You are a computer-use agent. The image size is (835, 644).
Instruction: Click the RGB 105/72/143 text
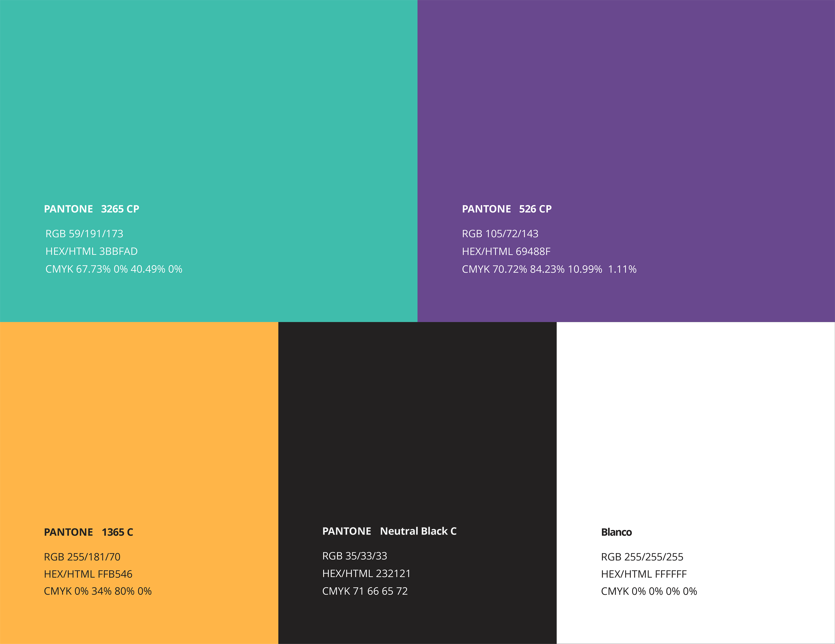500,233
